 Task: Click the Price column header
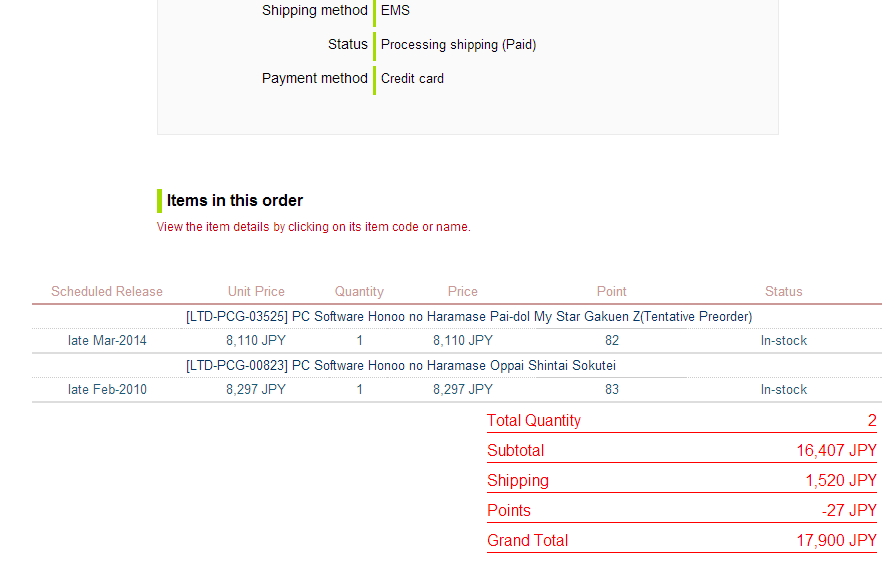click(x=462, y=292)
